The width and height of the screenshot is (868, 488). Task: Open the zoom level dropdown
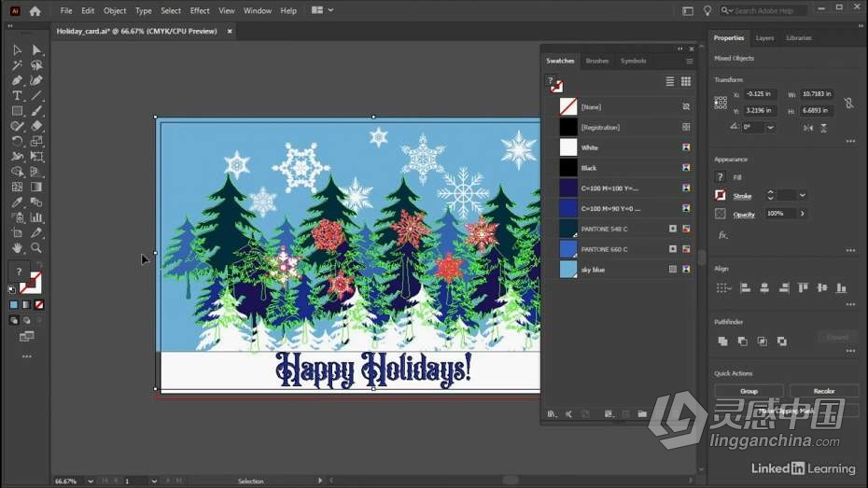pos(91,481)
